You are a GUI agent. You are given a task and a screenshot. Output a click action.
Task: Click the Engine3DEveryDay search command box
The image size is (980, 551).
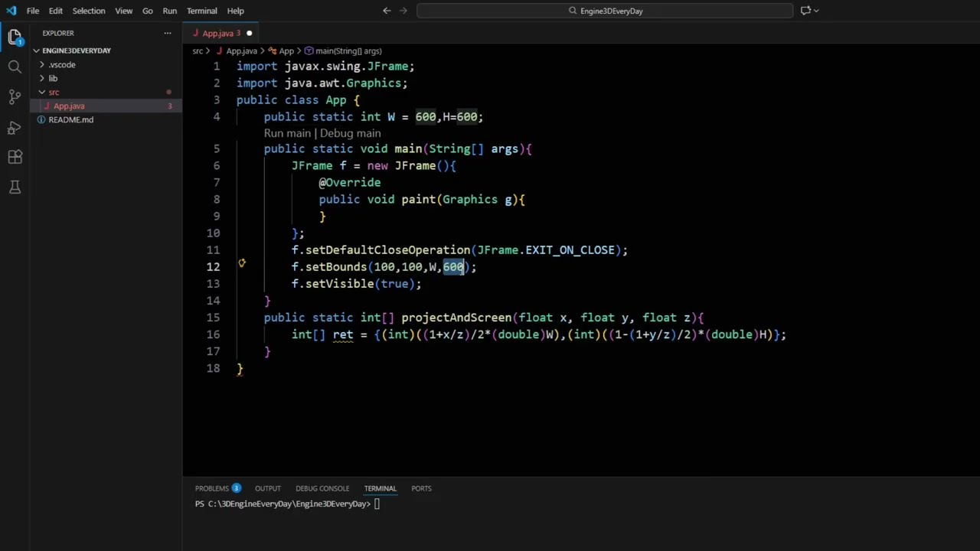point(605,11)
